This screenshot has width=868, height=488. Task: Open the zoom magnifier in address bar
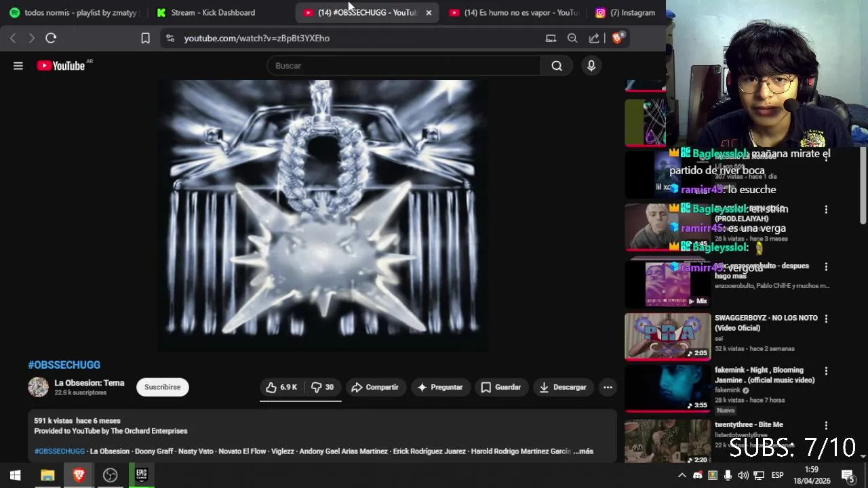click(572, 38)
